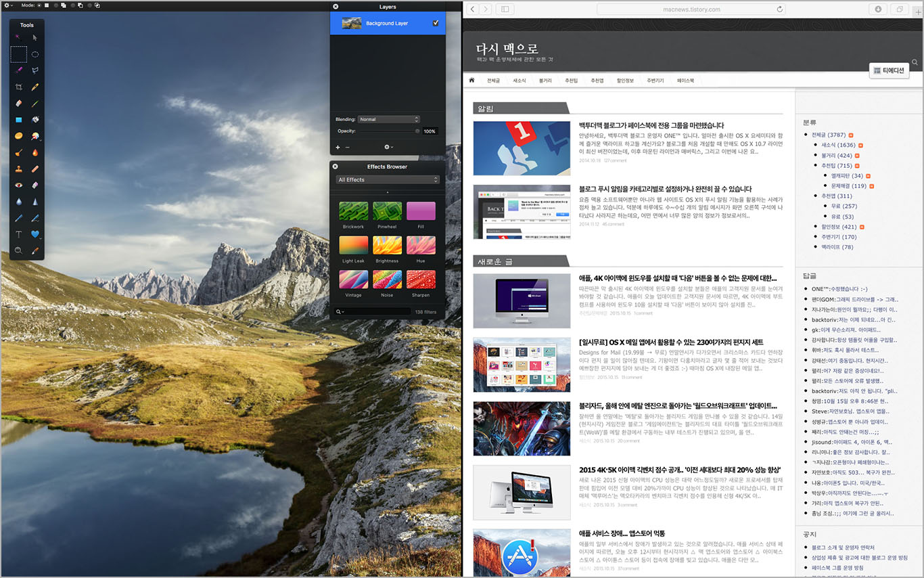Open Safari downloads icon
The image size is (924, 578).
point(879,9)
